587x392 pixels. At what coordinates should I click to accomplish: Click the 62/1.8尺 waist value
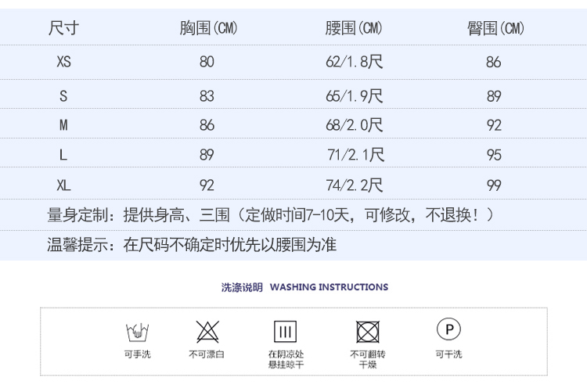coord(354,62)
